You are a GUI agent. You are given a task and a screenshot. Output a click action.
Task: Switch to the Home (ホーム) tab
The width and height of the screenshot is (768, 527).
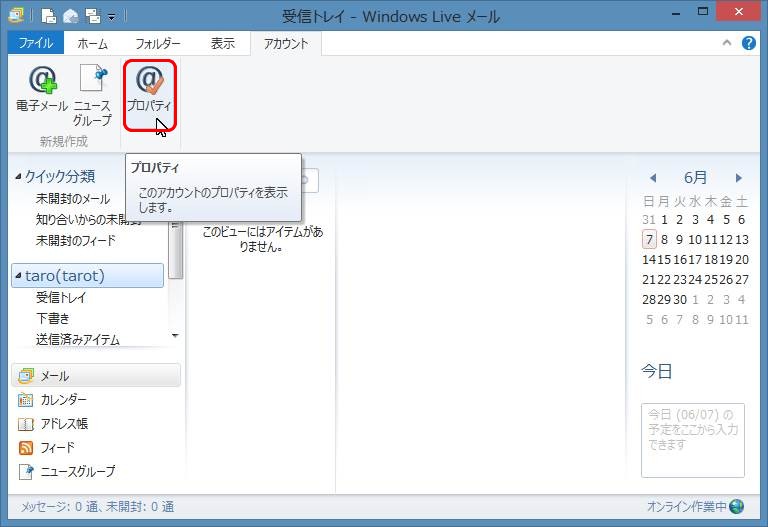(93, 44)
